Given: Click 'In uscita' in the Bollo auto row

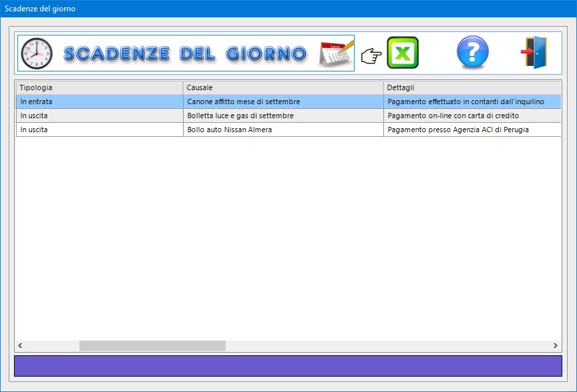Looking at the screenshot, I should click(x=100, y=130).
